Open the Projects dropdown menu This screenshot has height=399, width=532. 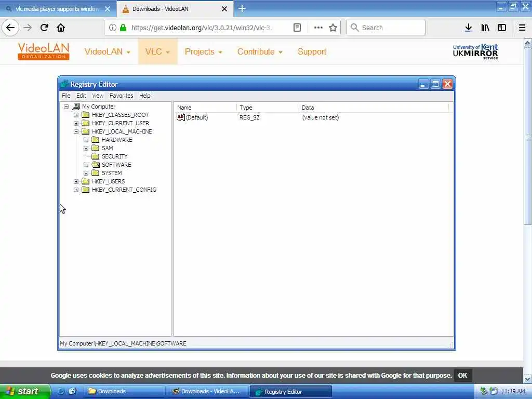(x=203, y=51)
